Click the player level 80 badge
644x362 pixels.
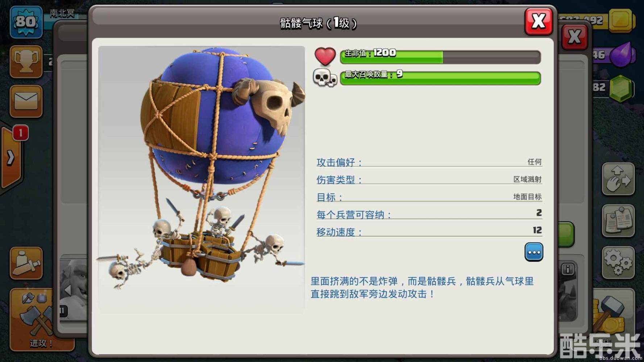[x=26, y=22]
